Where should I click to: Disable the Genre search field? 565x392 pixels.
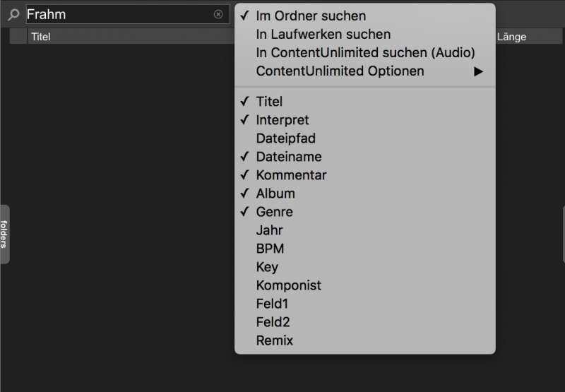[364, 212]
